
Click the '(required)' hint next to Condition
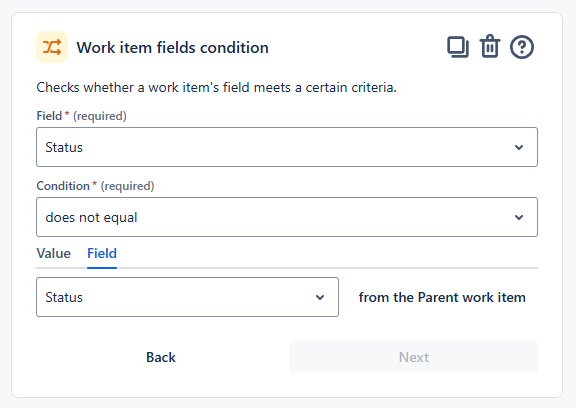click(x=127, y=186)
